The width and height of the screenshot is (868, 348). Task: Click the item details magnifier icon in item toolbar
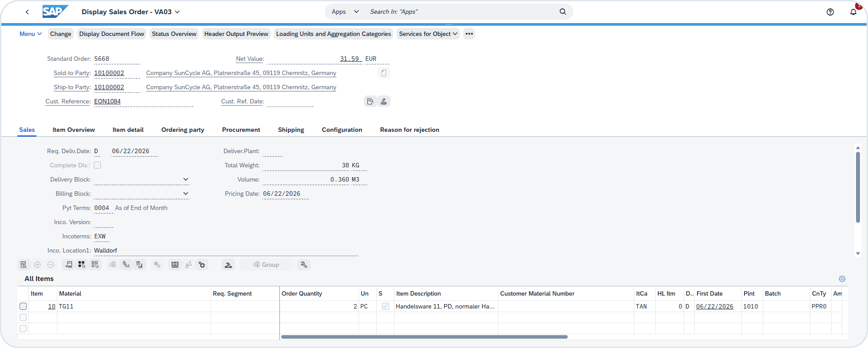(24, 265)
